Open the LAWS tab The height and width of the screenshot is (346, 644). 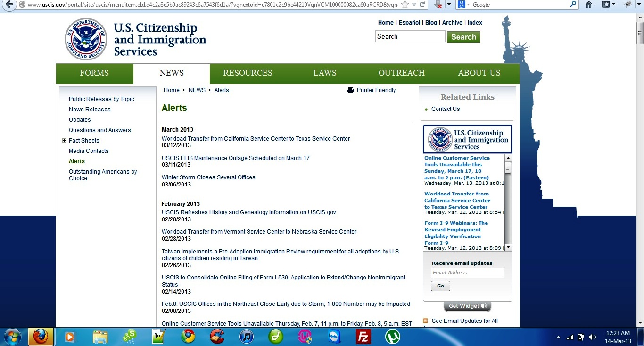325,73
